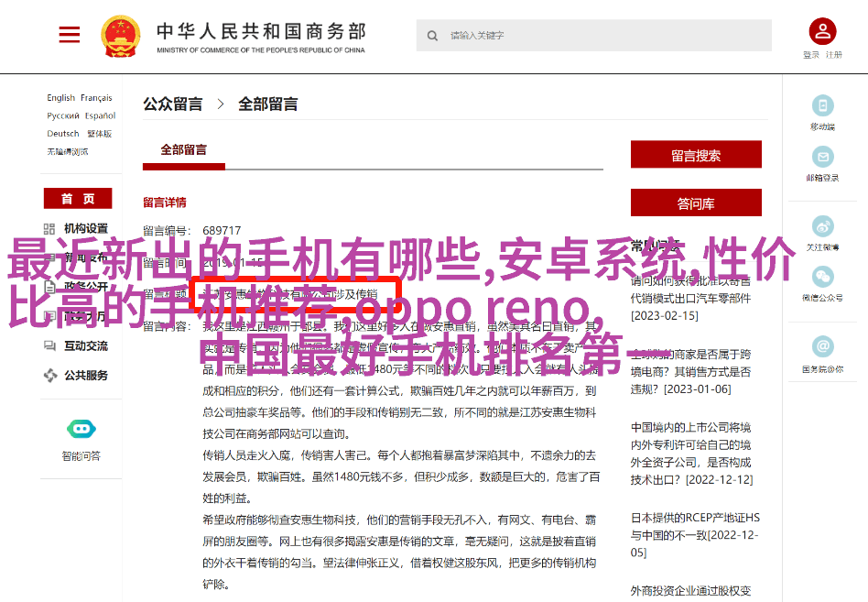The height and width of the screenshot is (602, 868).
Task: Open the 移动端 mobile icon
Action: pyautogui.click(x=822, y=105)
